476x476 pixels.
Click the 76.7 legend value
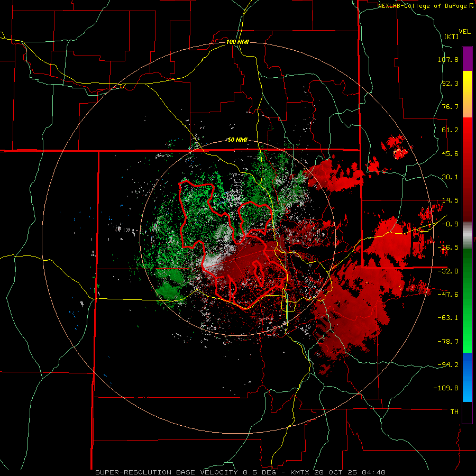pos(450,106)
